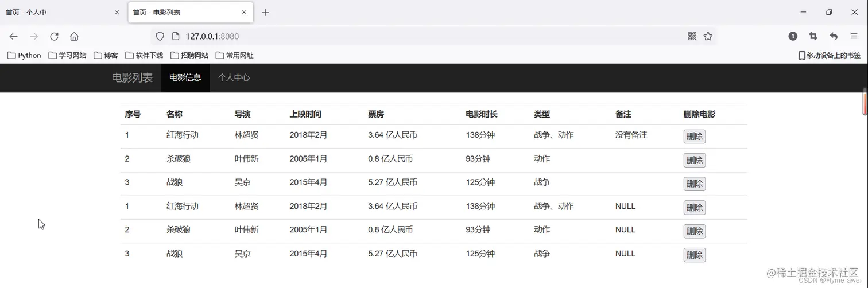Close the browser window
This screenshot has width=868, height=288.
coord(854,12)
